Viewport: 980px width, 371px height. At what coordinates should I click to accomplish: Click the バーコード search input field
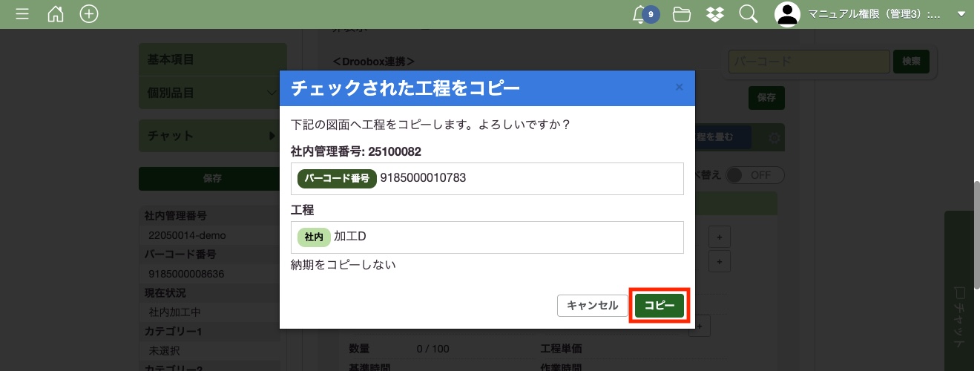click(x=809, y=62)
